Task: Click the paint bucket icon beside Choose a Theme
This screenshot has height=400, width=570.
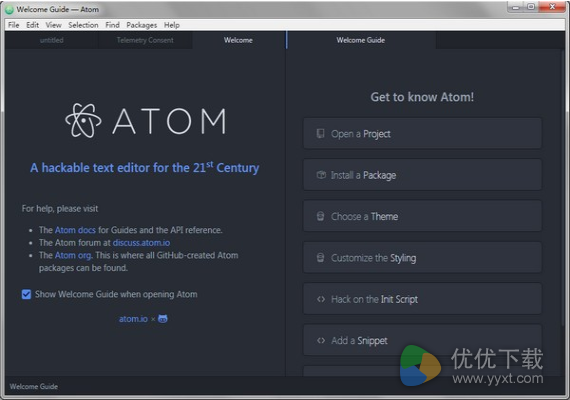Action: coord(320,216)
